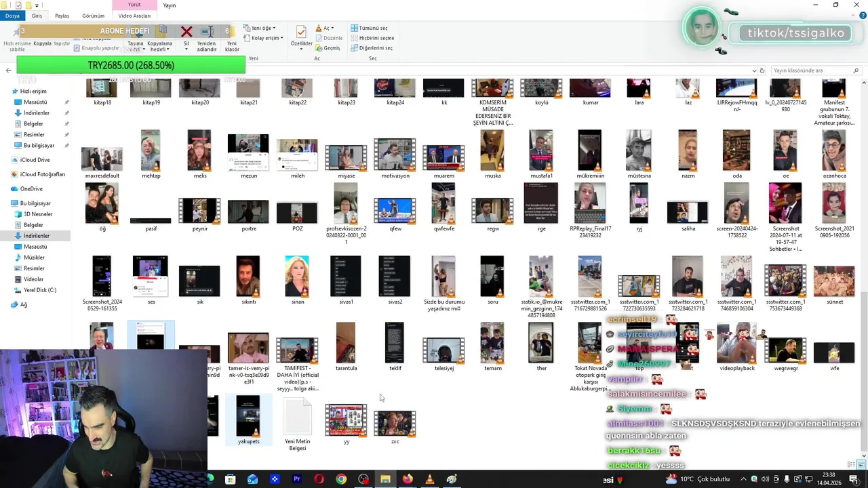The width and height of the screenshot is (868, 488).
Task: Open the Dosya menu tab
Action: (12, 16)
